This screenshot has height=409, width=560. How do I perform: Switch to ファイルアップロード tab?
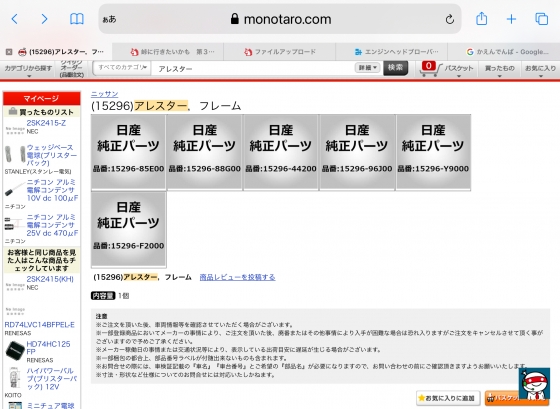(x=280, y=52)
